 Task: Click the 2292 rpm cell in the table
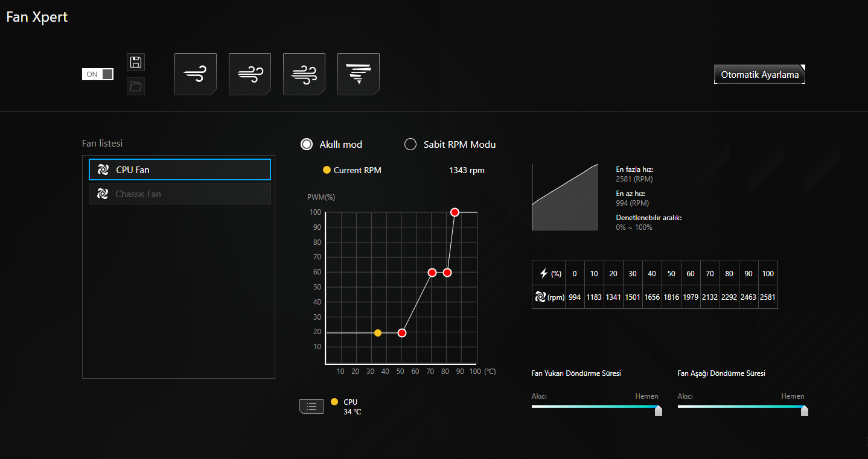tap(729, 297)
